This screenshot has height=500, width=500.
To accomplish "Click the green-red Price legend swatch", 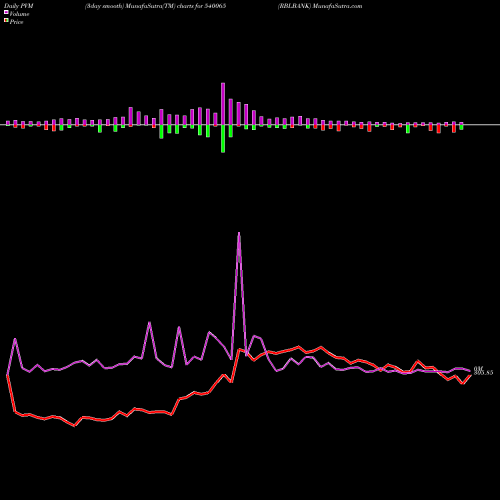I will (6, 21).
